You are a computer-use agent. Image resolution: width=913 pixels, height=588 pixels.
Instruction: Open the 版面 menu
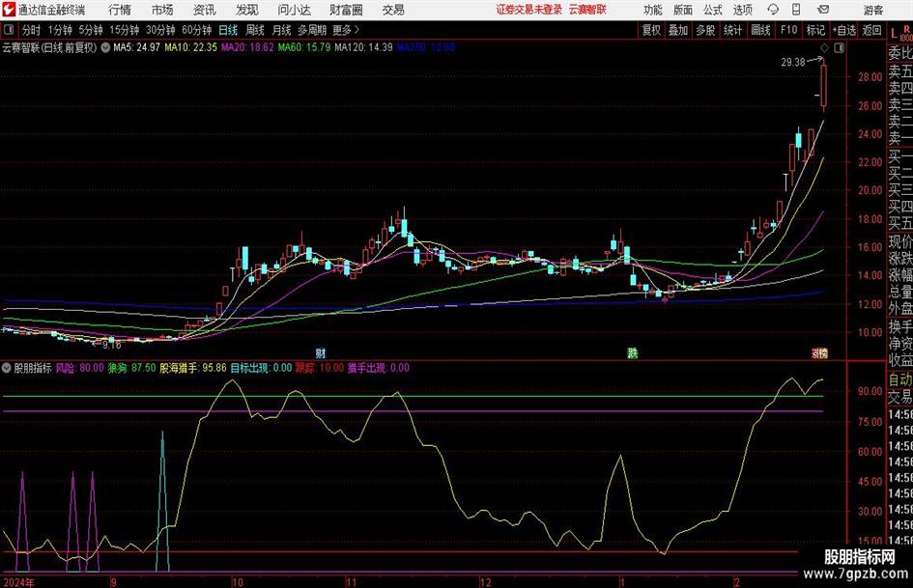(683, 10)
